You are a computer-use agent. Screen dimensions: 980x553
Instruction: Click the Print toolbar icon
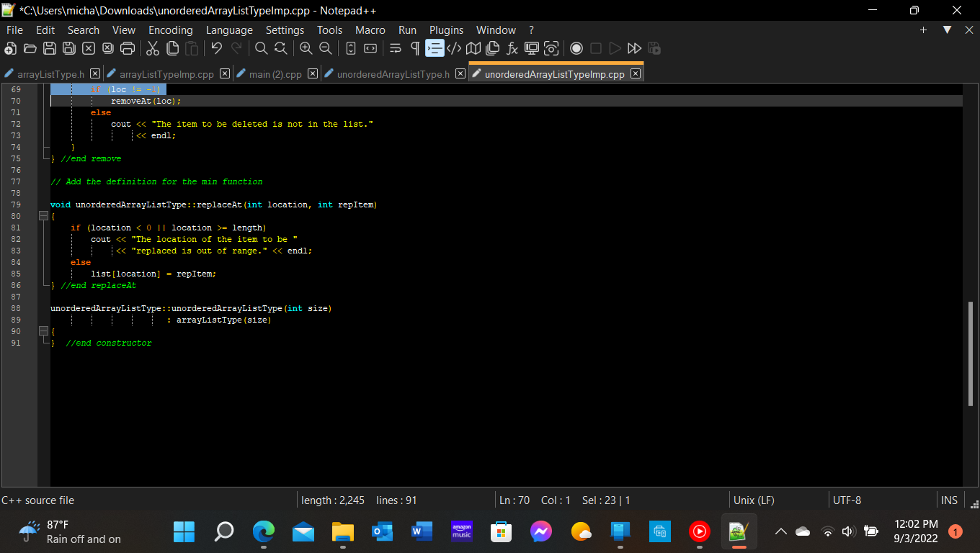coord(128,48)
